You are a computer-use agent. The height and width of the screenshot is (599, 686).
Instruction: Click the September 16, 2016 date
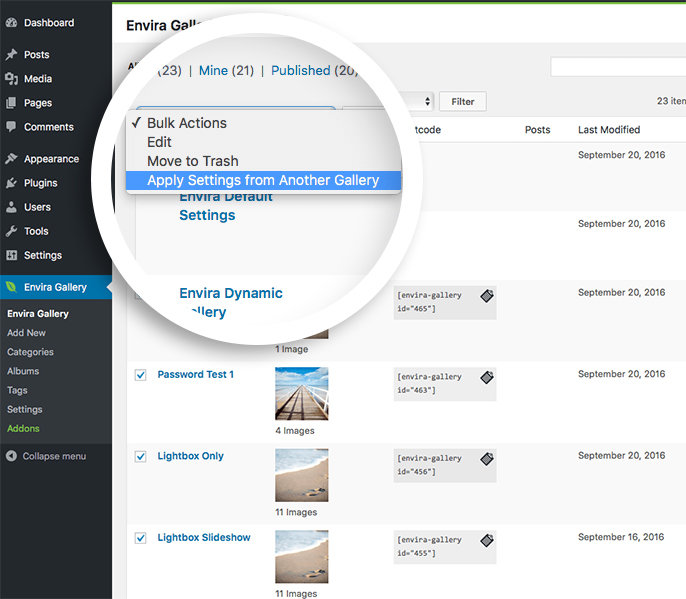[x=621, y=537]
